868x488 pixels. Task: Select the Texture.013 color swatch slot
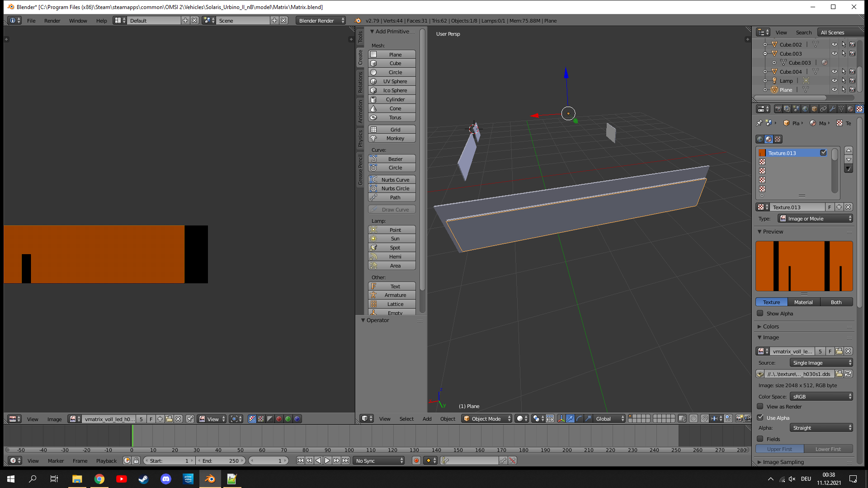pos(762,153)
